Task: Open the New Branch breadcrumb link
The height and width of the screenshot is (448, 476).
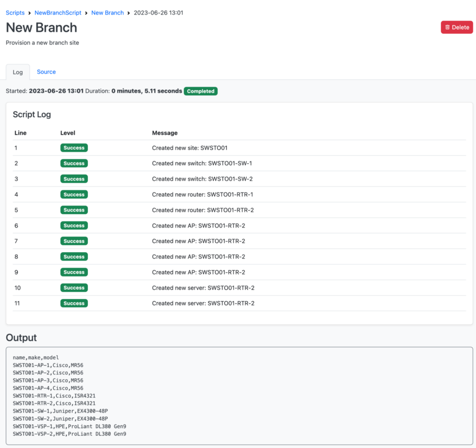Action: (107, 13)
